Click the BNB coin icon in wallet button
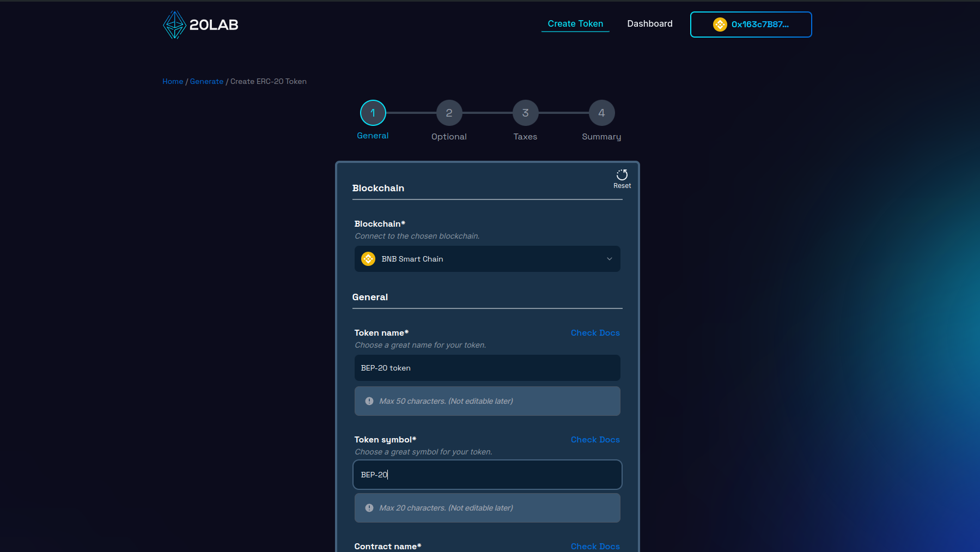The width and height of the screenshot is (980, 552). [720, 25]
